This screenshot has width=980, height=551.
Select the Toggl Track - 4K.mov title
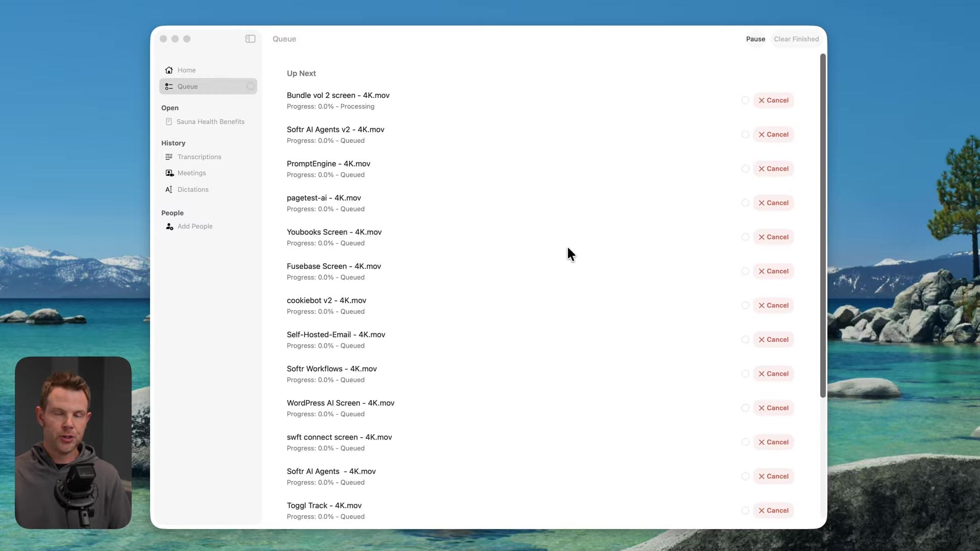point(324,506)
